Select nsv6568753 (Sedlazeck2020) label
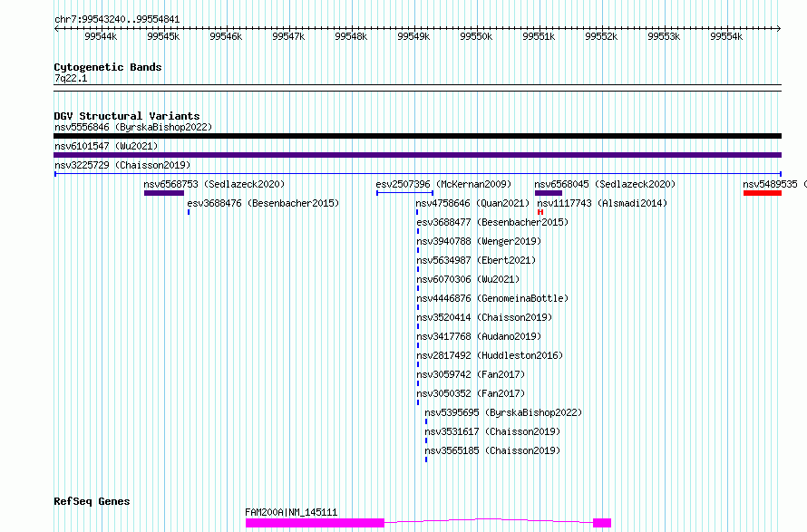Viewport: 807px width, 532px height. (214, 184)
